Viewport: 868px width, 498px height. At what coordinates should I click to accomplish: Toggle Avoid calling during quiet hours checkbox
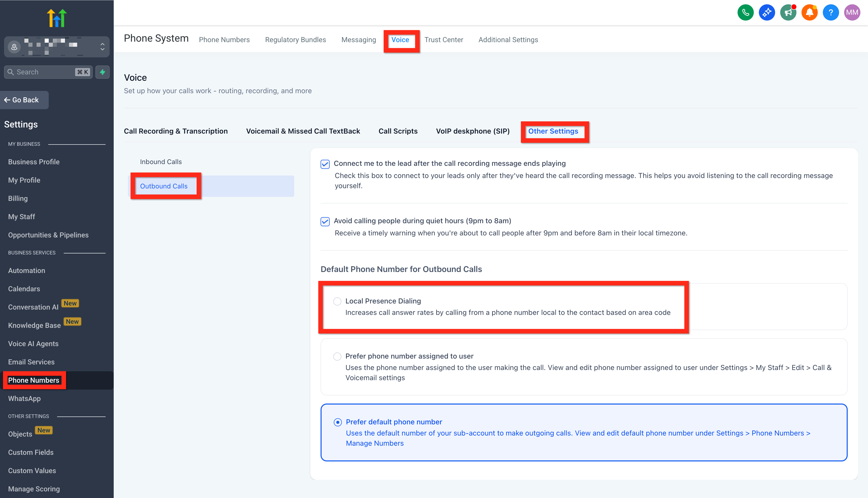(325, 222)
